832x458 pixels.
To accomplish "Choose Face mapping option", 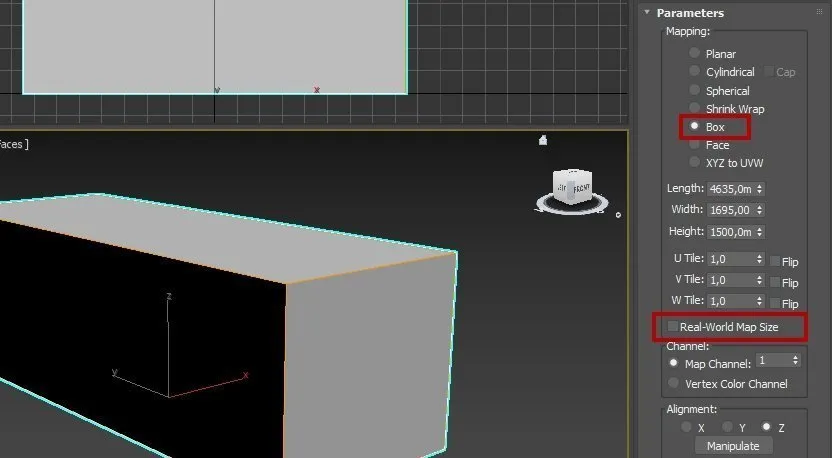I will [695, 145].
